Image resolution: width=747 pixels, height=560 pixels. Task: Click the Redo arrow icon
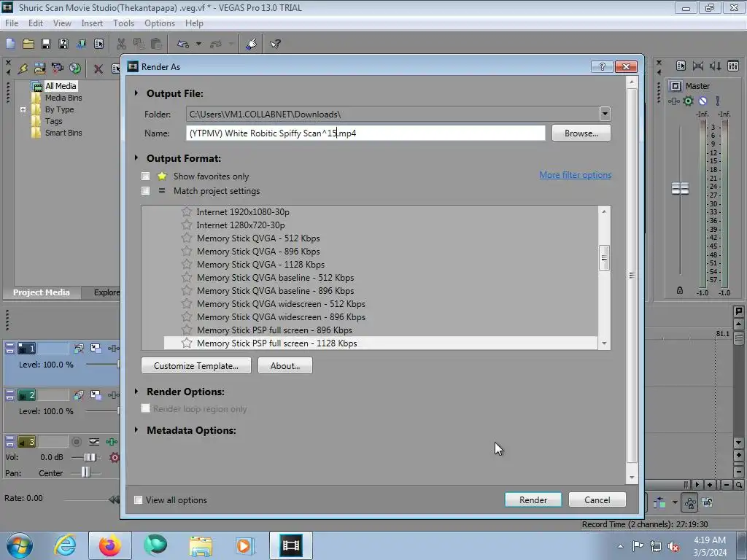216,44
